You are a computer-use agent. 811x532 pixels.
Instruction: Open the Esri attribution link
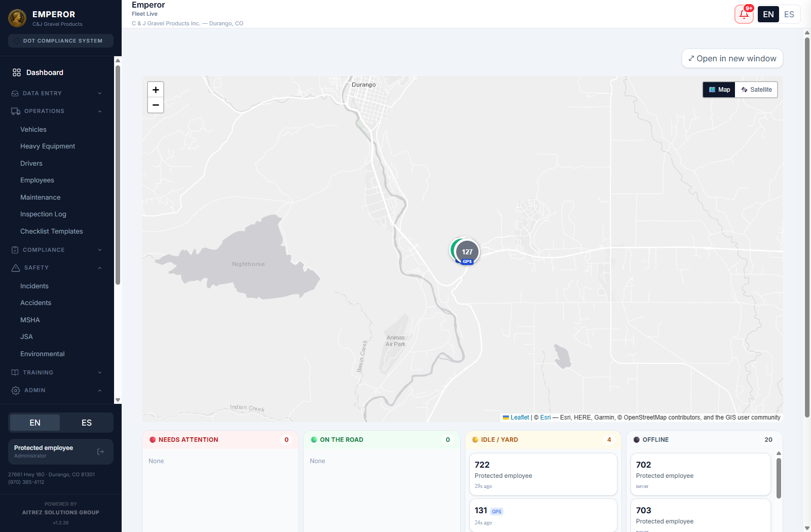[x=545, y=417]
